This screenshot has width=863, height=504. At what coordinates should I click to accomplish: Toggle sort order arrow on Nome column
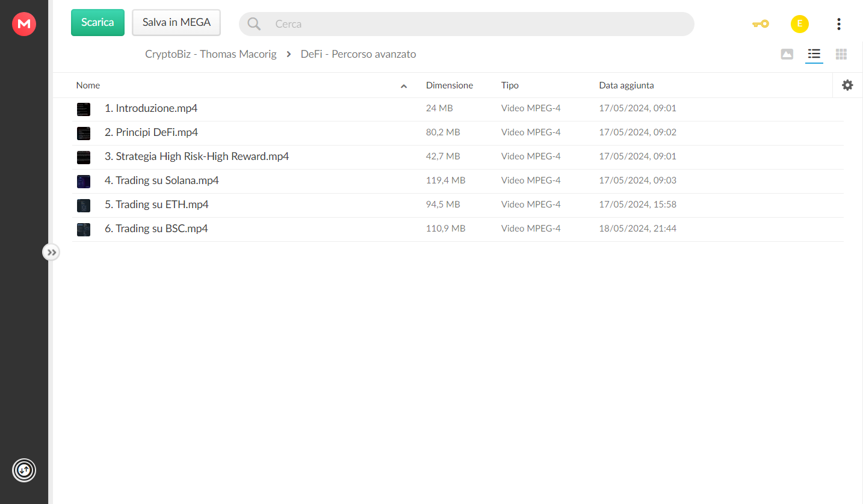(x=404, y=86)
